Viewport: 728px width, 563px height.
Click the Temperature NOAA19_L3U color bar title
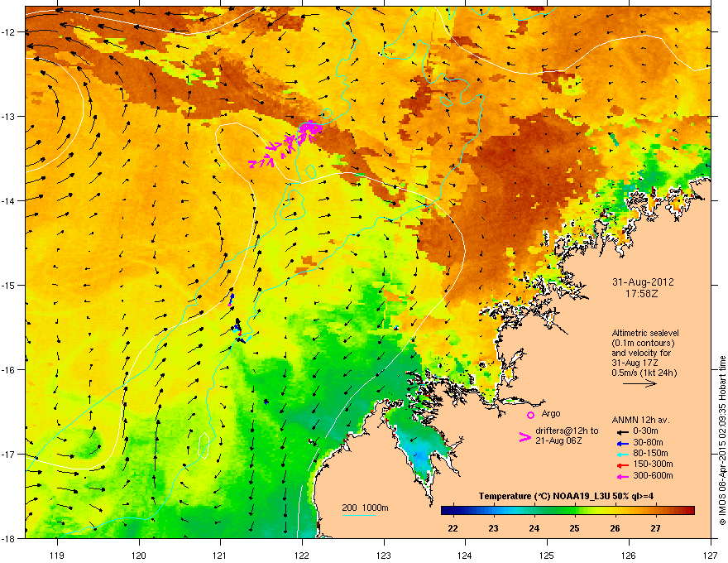566,497
